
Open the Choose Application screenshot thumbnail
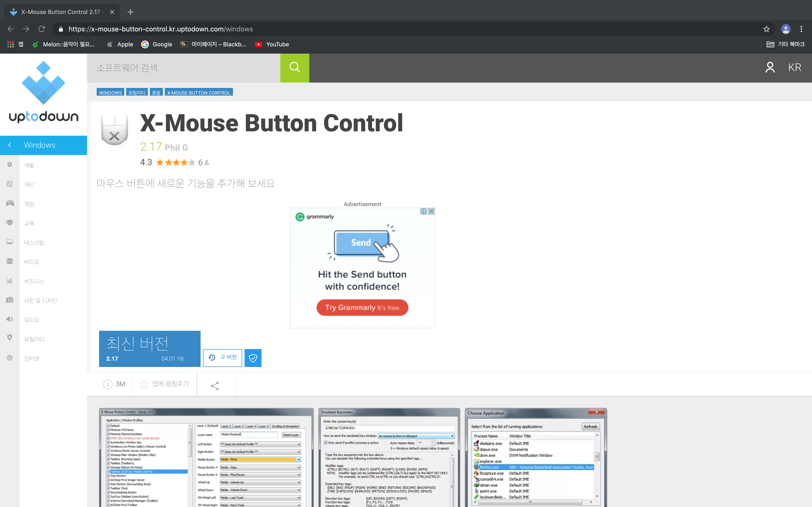(536, 458)
